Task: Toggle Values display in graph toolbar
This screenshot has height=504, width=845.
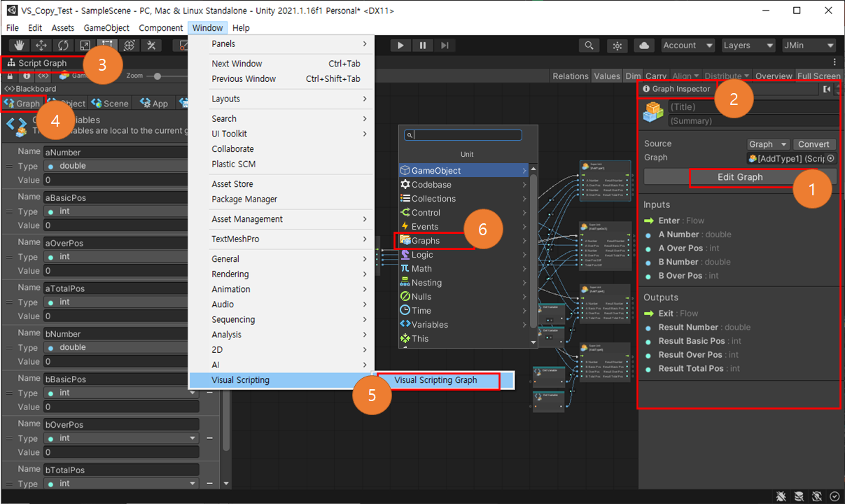Action: 607,76
